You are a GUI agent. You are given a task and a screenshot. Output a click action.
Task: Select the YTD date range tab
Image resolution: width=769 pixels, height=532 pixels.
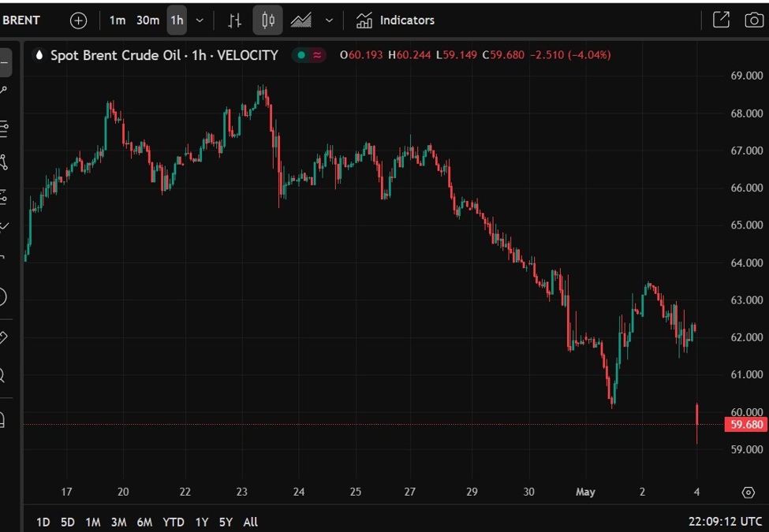point(173,522)
